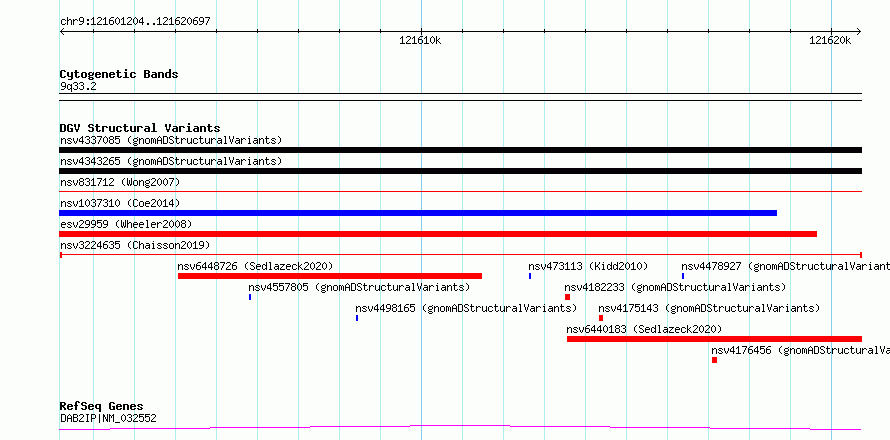890x440 pixels.
Task: Open the esv29959 (Wheeler2008) label
Action: (126, 224)
